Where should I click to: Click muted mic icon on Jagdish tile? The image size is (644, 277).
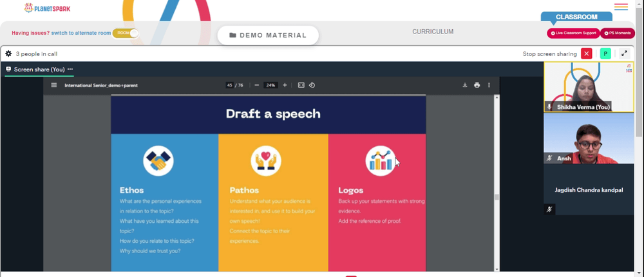549,209
